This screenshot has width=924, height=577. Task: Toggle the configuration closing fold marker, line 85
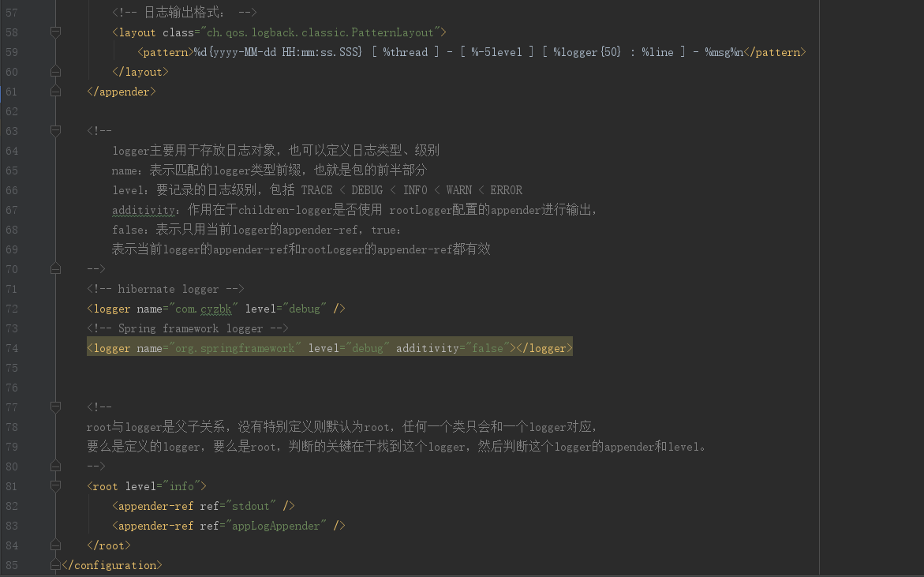click(x=55, y=565)
